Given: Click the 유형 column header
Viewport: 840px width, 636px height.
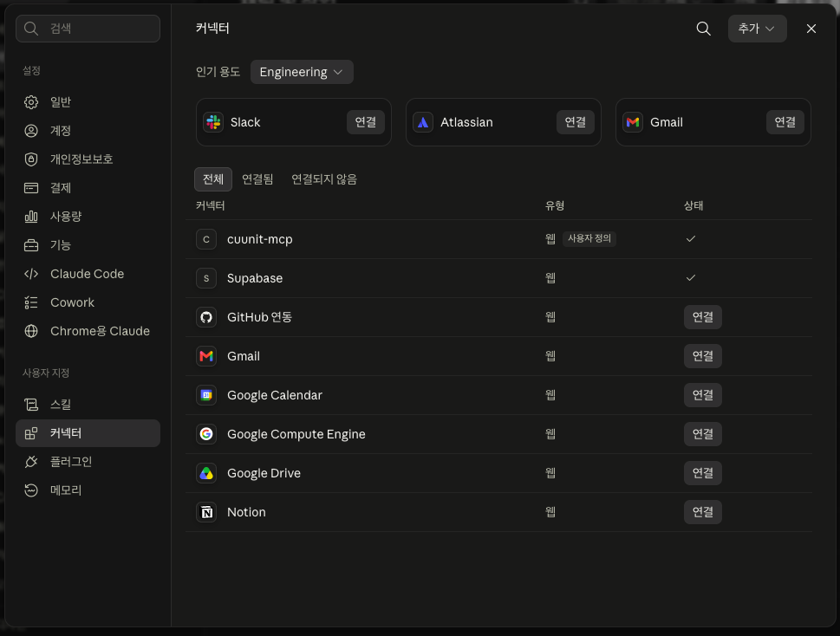Looking at the screenshot, I should tap(555, 205).
